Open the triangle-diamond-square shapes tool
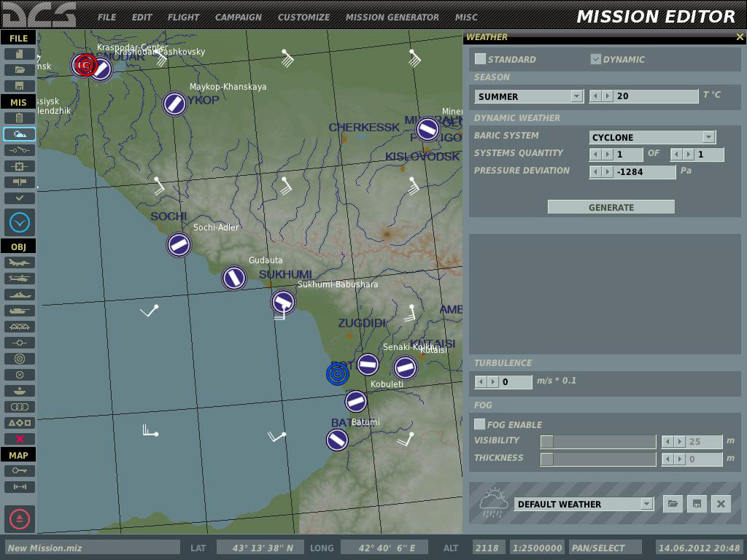Screen dimensions: 747x560 [x=19, y=423]
